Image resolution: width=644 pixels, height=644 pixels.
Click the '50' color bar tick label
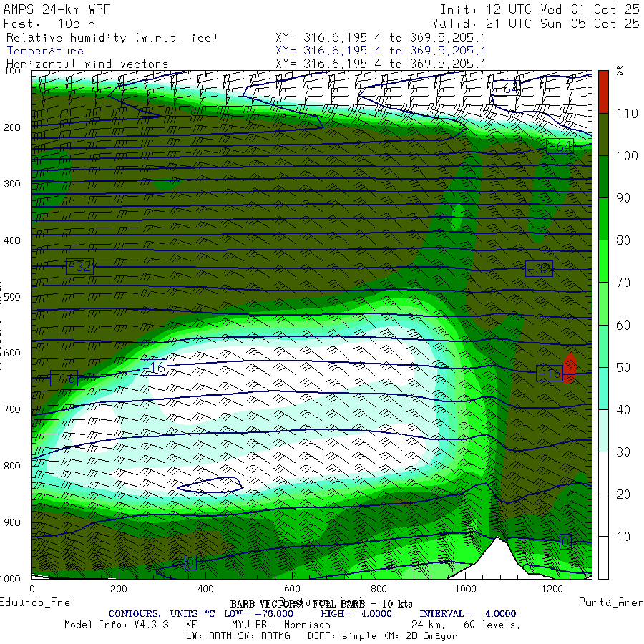click(623, 367)
